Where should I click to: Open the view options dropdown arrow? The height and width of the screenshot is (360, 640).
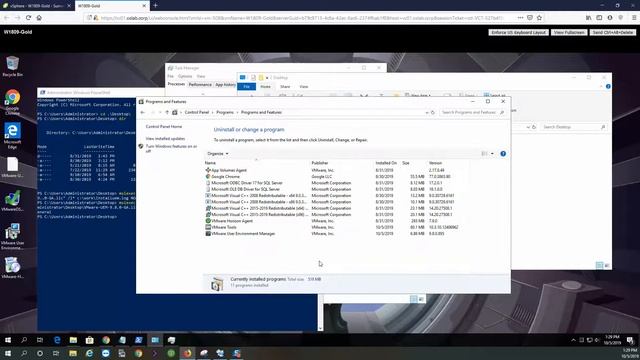pos(492,154)
